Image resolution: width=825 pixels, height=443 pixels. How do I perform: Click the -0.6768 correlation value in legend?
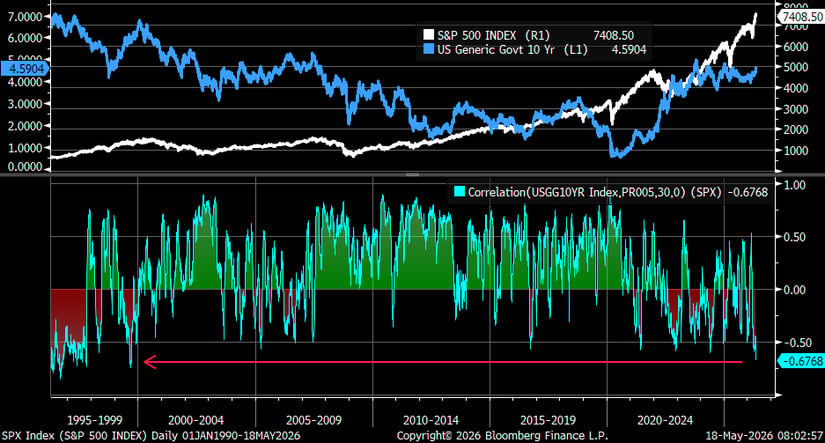point(748,192)
